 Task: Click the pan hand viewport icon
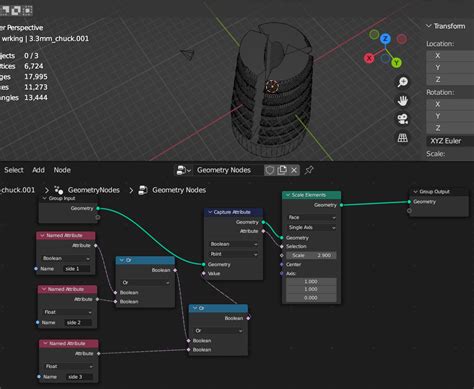point(403,100)
